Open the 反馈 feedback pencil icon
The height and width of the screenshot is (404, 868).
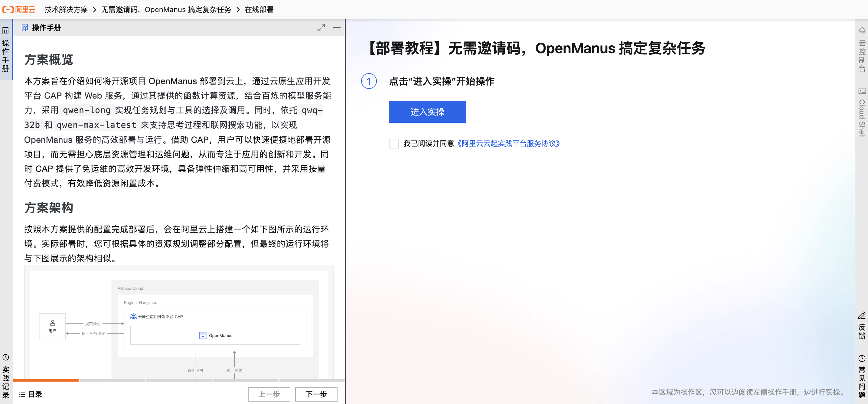[862, 316]
